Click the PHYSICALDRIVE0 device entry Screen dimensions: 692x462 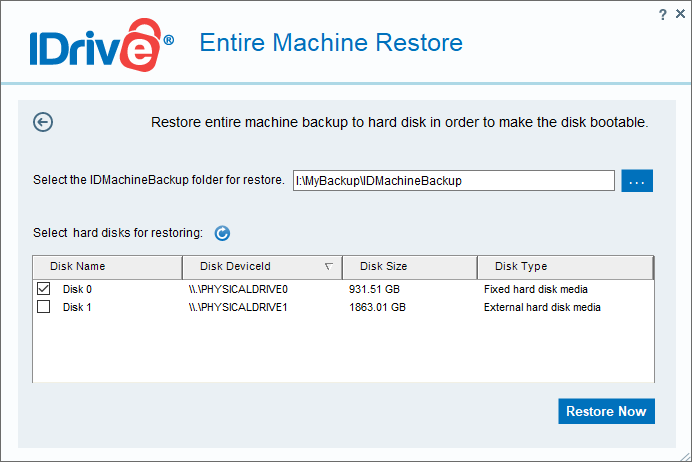(x=238, y=289)
